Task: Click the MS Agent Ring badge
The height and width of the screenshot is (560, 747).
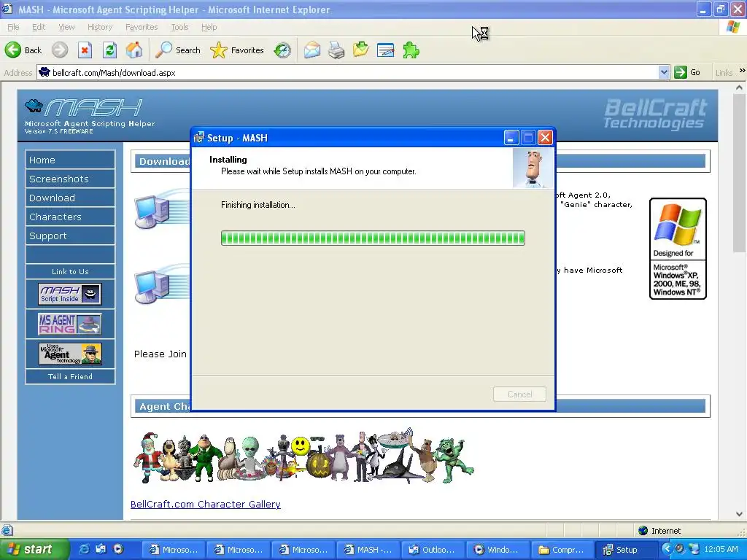Action: point(70,324)
